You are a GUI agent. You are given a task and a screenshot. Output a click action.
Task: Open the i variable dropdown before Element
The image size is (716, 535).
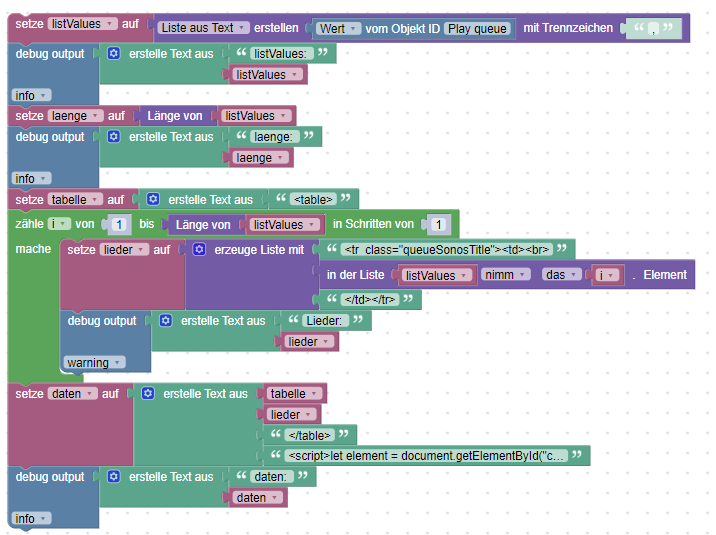[x=608, y=275]
